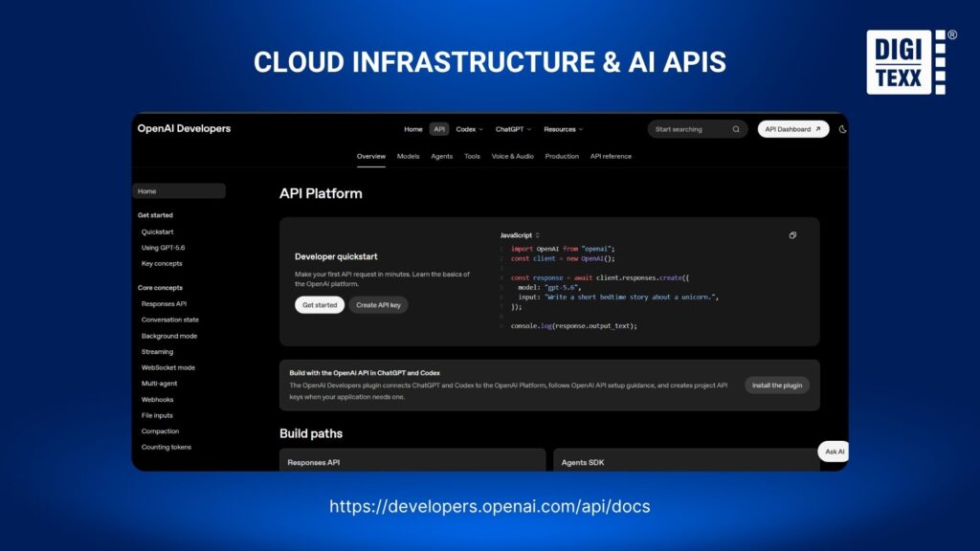The height and width of the screenshot is (551, 980).
Task: Open Using GPT-5.6 sidebar link
Action: pos(163,248)
